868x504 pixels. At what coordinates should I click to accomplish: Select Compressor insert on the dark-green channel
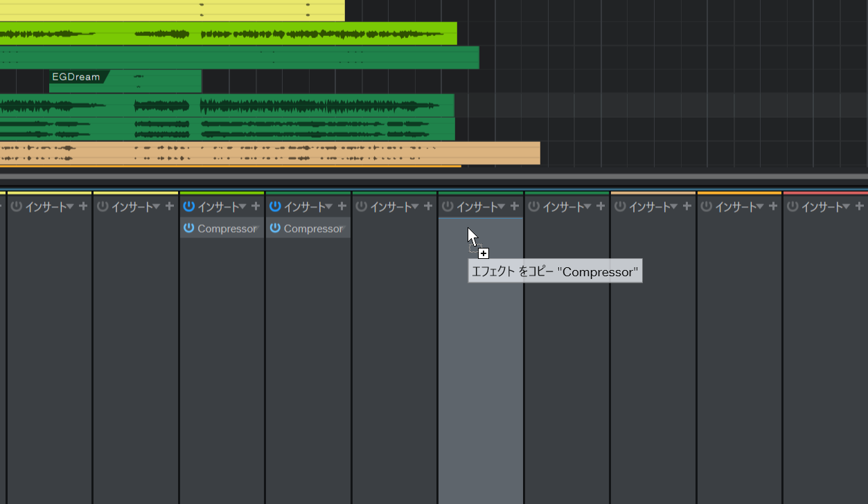pos(313,228)
